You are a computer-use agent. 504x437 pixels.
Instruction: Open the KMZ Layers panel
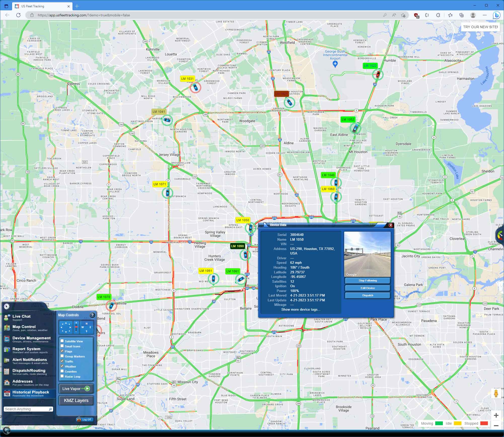pos(76,400)
